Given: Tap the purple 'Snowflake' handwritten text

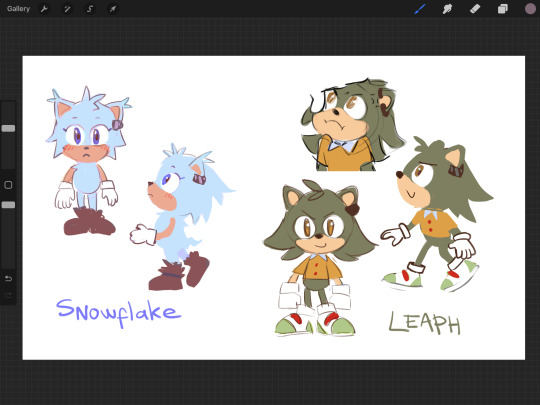Looking at the screenshot, I should click(x=118, y=313).
